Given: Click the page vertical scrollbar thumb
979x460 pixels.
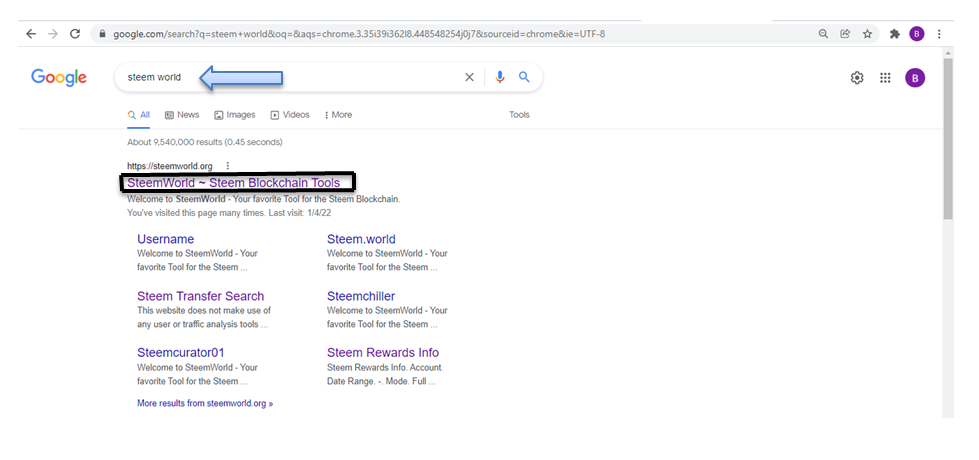Looking at the screenshot, I should pyautogui.click(x=948, y=137).
